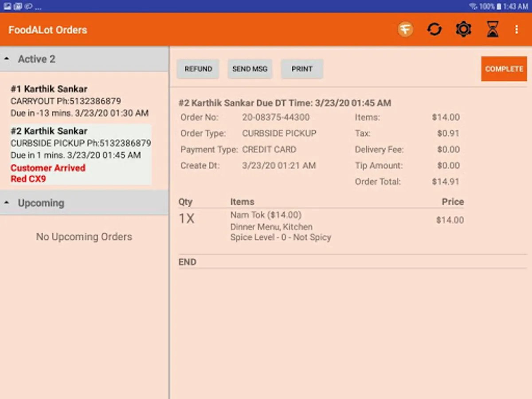Image resolution: width=532 pixels, height=399 pixels.
Task: Click the CURBSIDE PICKUP order type value
Action: (x=279, y=133)
